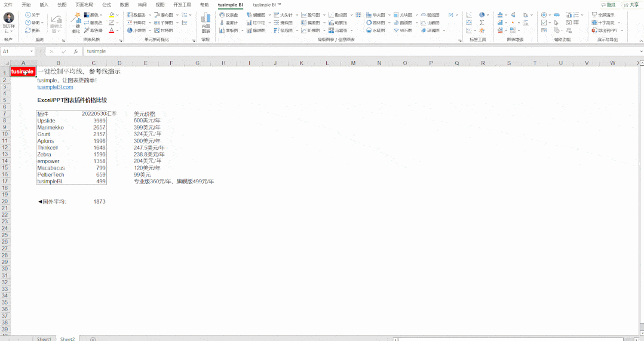Click the red font color button
644x341 pixels.
tap(112, 30)
